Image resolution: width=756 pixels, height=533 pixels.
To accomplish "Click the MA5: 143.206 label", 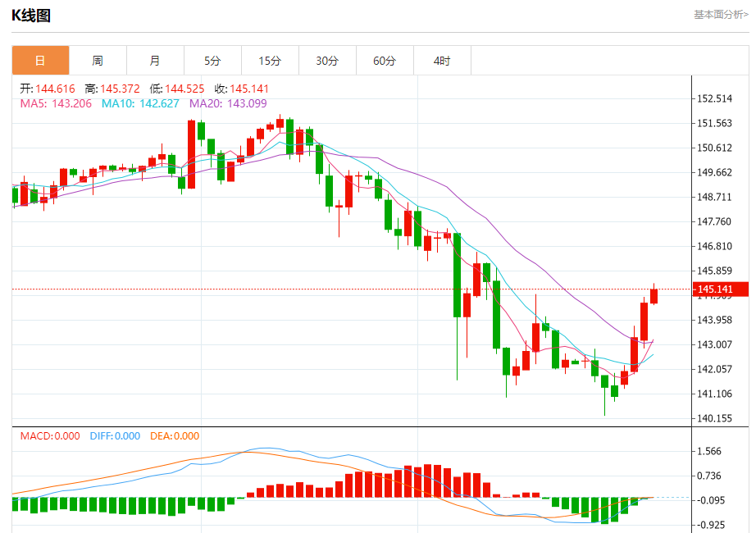I will pyautogui.click(x=56, y=103).
